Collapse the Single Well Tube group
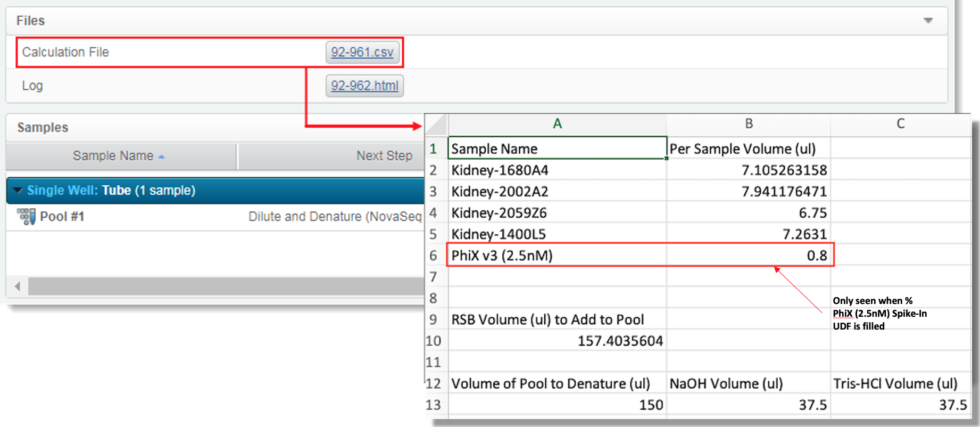980x427 pixels. click(x=18, y=191)
